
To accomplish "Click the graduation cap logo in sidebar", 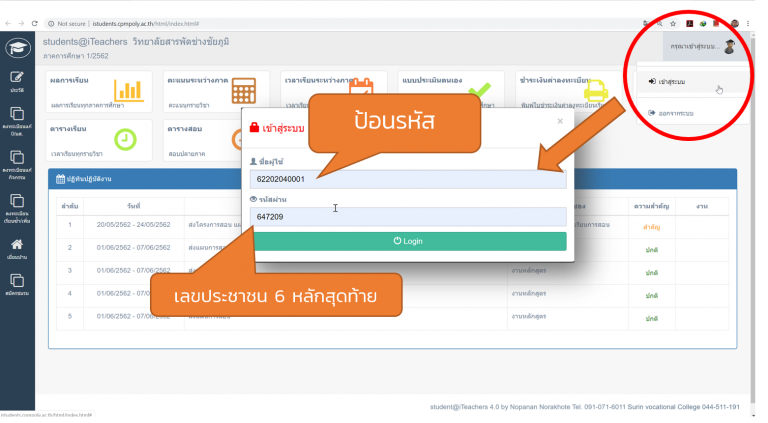I will [x=17, y=47].
